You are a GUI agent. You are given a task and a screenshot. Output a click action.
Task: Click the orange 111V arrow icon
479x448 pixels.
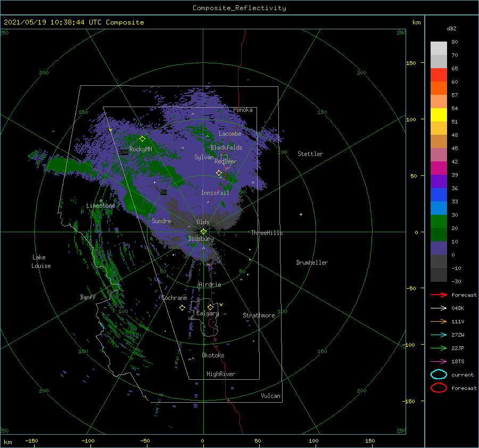pos(439,321)
